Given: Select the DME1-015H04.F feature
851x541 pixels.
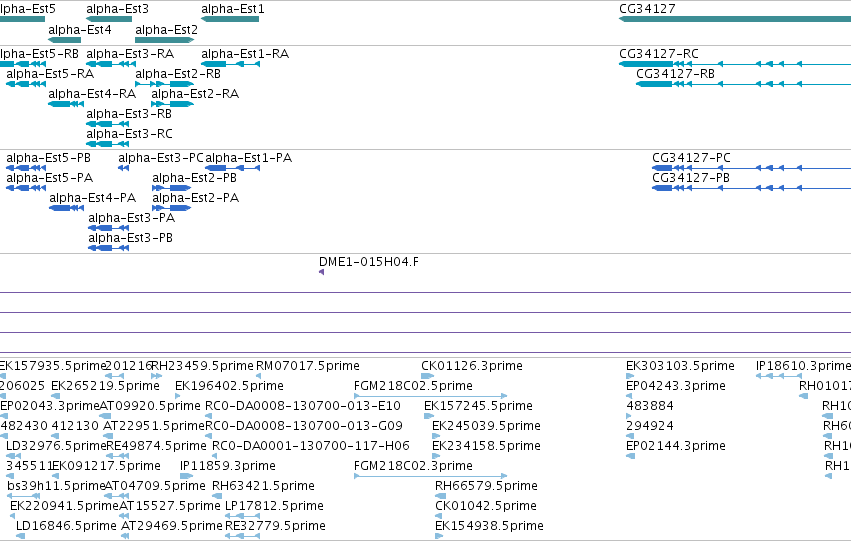Looking at the screenshot, I should 369,262.
